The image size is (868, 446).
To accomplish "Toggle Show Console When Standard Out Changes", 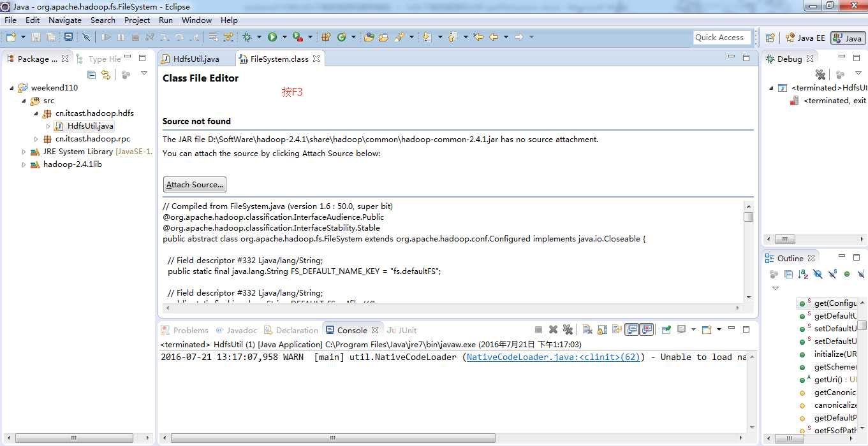I will [632, 329].
